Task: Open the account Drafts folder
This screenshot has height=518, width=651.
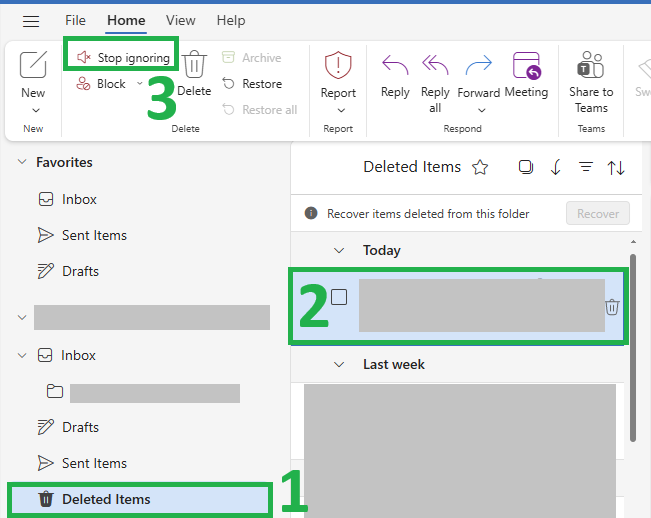Action: coord(68,427)
